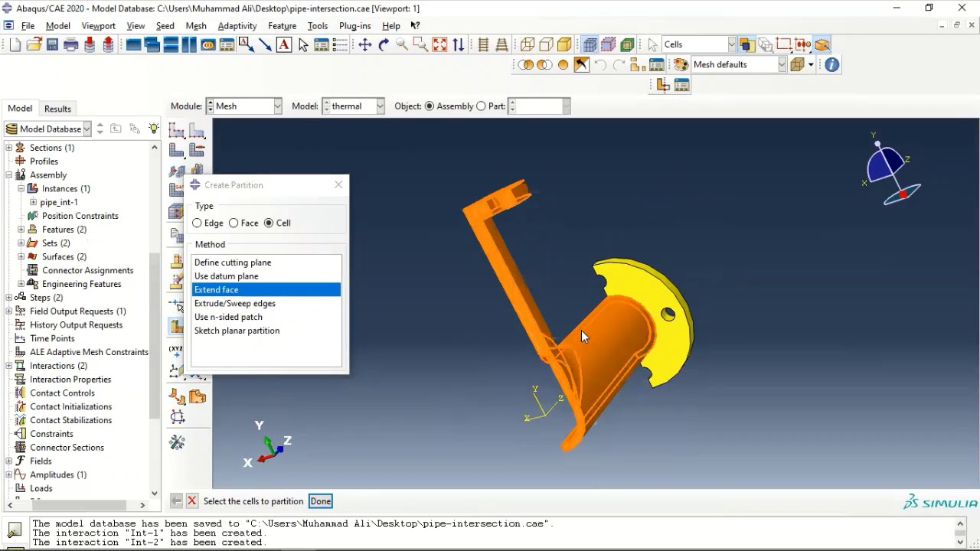Select the magnify view tool
This screenshot has height=551, width=980.
pyautogui.click(x=402, y=44)
